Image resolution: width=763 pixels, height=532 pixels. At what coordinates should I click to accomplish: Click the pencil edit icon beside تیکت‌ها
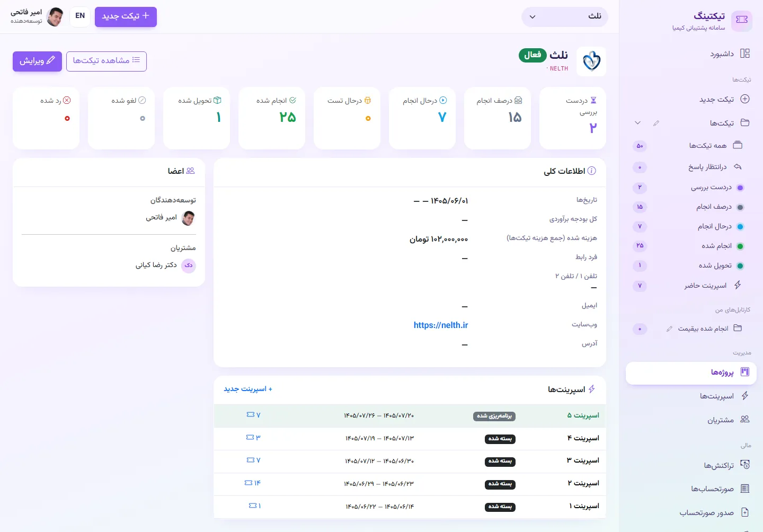click(x=656, y=123)
